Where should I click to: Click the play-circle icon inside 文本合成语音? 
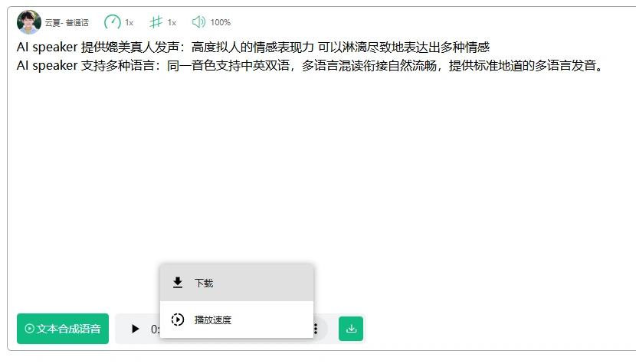pos(30,329)
